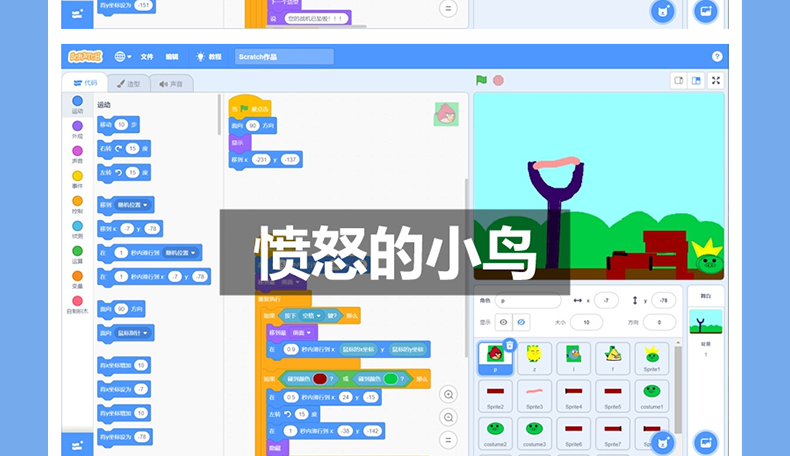Click the top window's add extension button

(x=77, y=14)
